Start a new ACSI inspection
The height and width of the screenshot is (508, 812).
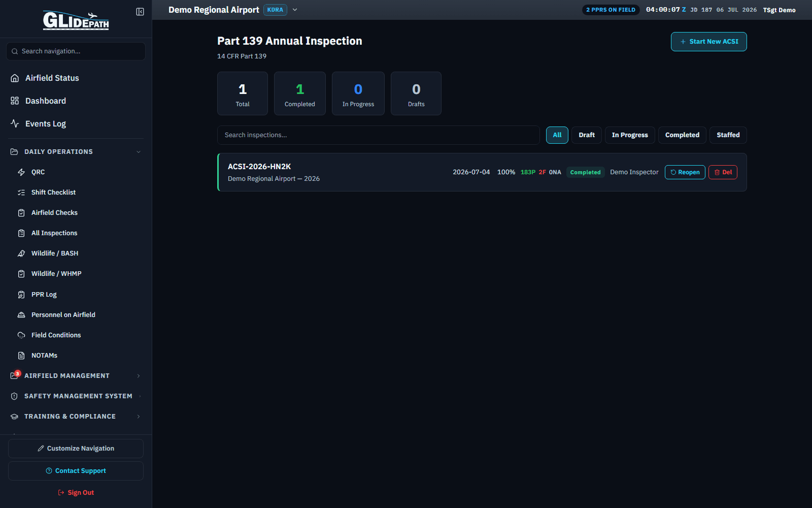[x=709, y=42]
